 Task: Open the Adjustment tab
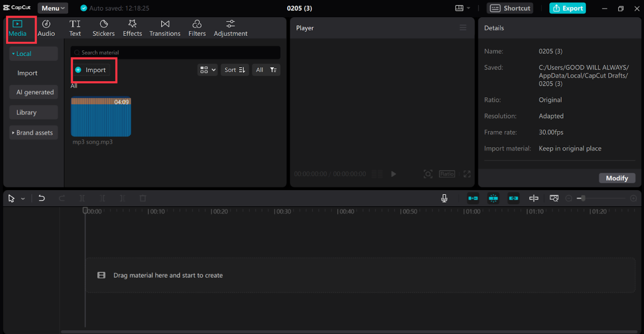tap(231, 28)
